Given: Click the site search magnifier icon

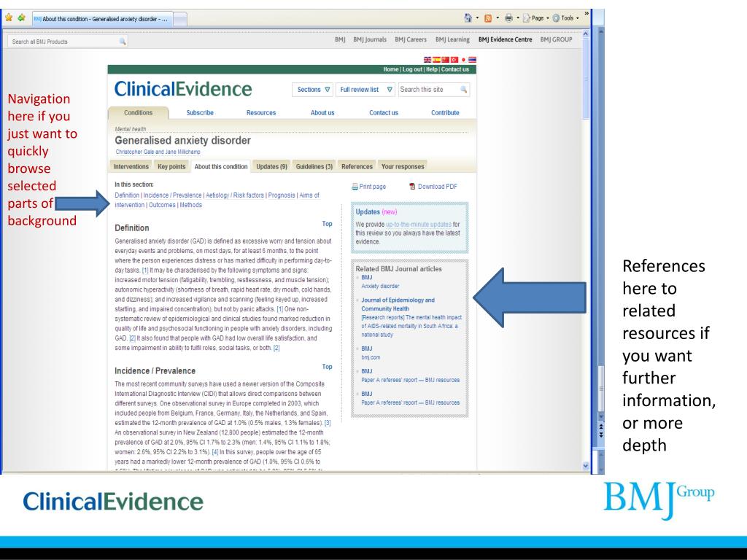Looking at the screenshot, I should click(x=463, y=90).
